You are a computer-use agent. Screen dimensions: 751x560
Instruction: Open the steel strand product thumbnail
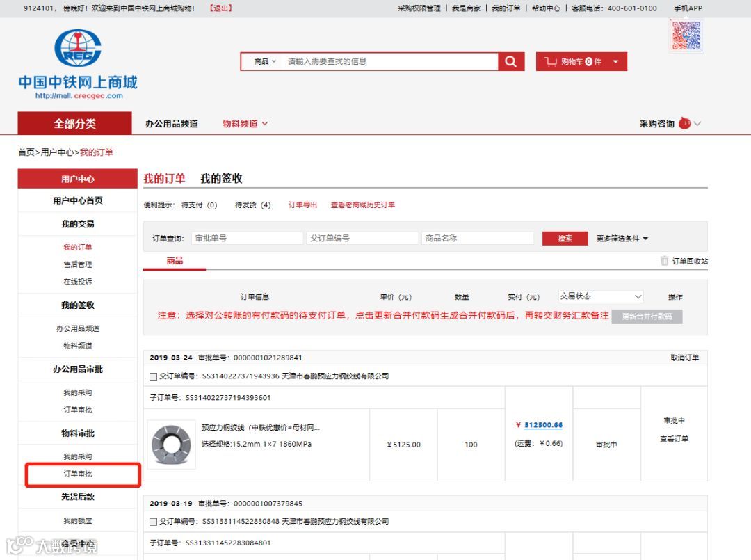click(172, 445)
